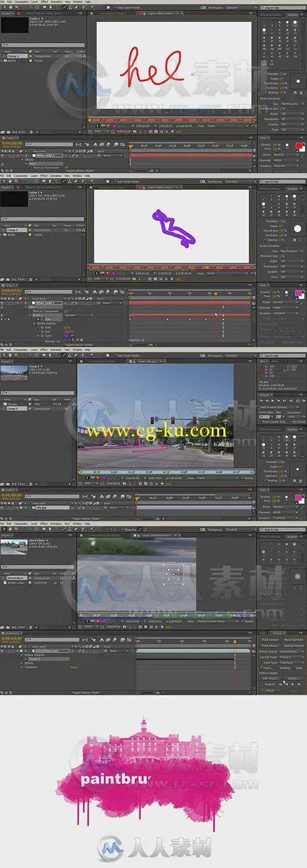Viewport: 307px width, 868px height.
Task: Select the Solids folder in the red 'hel' screenshot
Action: pos(11,61)
